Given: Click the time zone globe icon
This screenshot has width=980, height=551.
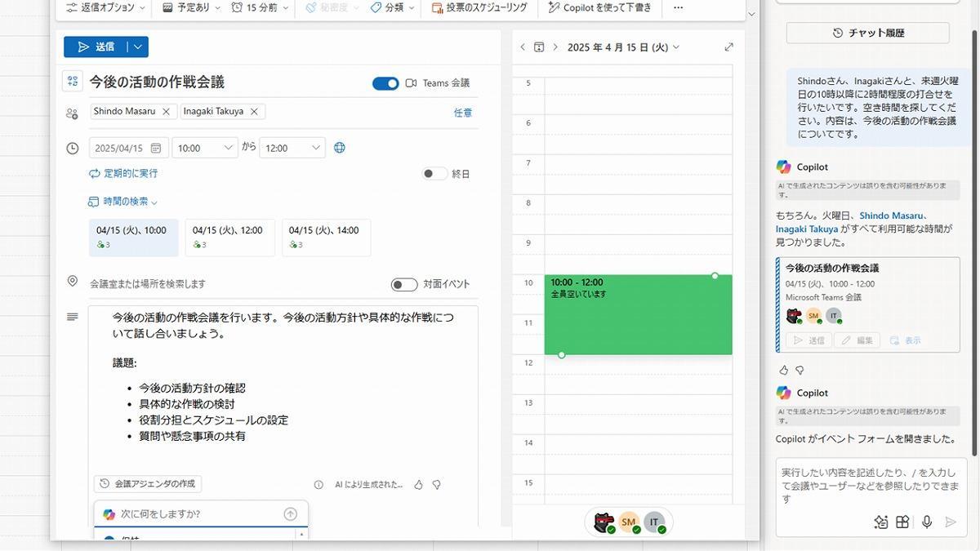Looking at the screenshot, I should 340,148.
